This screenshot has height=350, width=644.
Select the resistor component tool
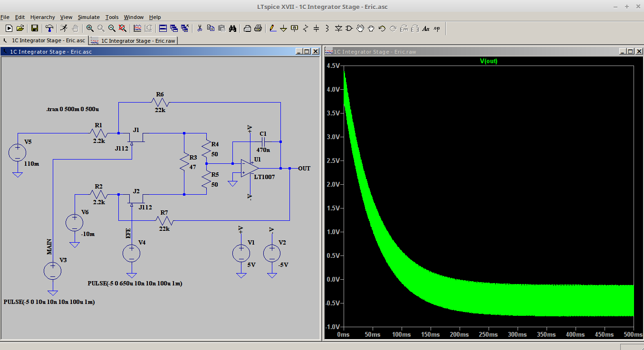tap(305, 28)
